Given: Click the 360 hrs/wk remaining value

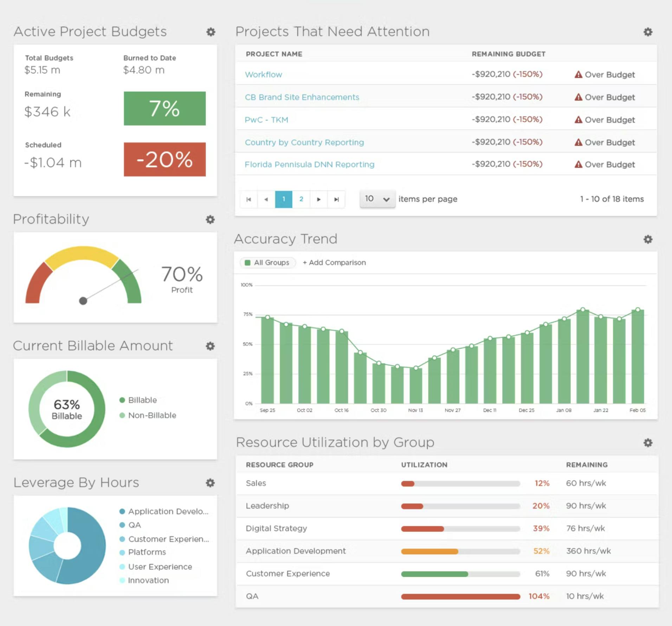Looking at the screenshot, I should [588, 551].
